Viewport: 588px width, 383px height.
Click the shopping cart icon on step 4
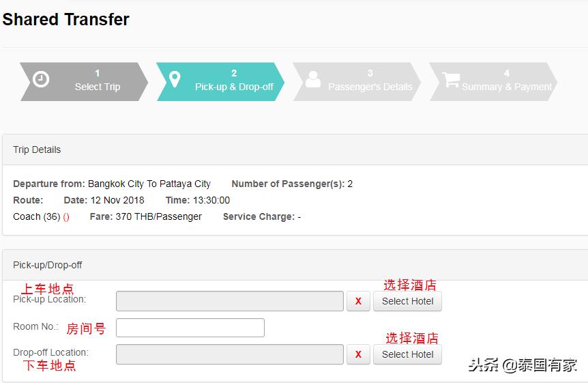click(450, 80)
